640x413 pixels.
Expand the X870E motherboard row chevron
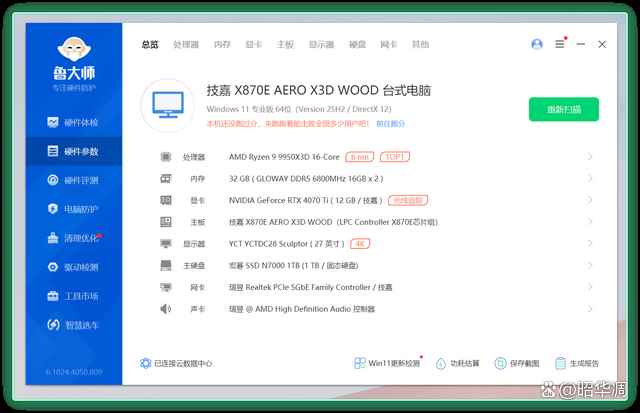point(589,222)
